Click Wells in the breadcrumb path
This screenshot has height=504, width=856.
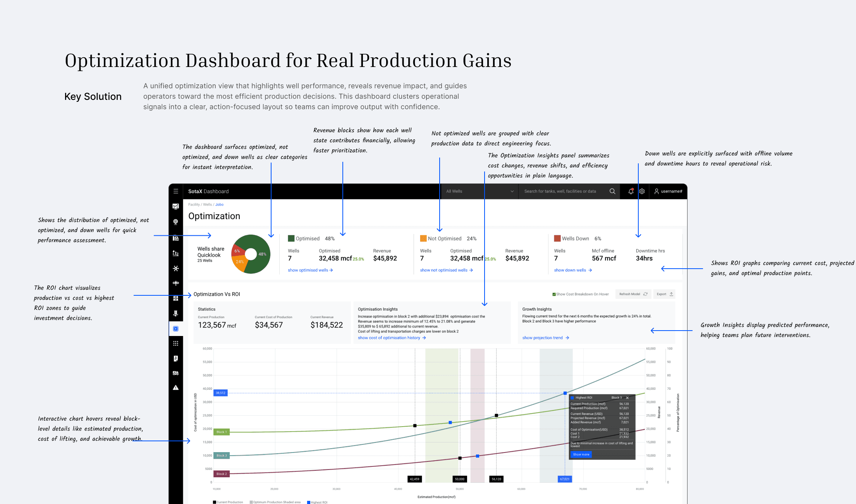tap(207, 204)
